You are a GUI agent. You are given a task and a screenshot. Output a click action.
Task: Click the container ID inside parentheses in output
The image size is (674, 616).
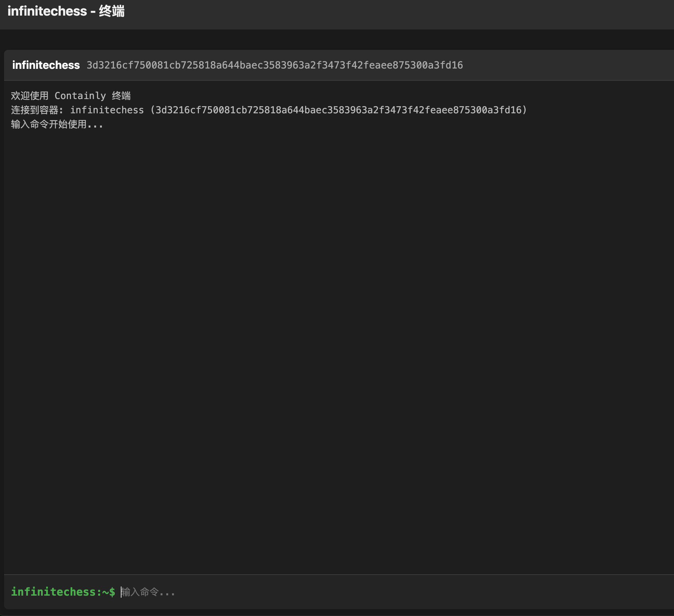coord(338,110)
